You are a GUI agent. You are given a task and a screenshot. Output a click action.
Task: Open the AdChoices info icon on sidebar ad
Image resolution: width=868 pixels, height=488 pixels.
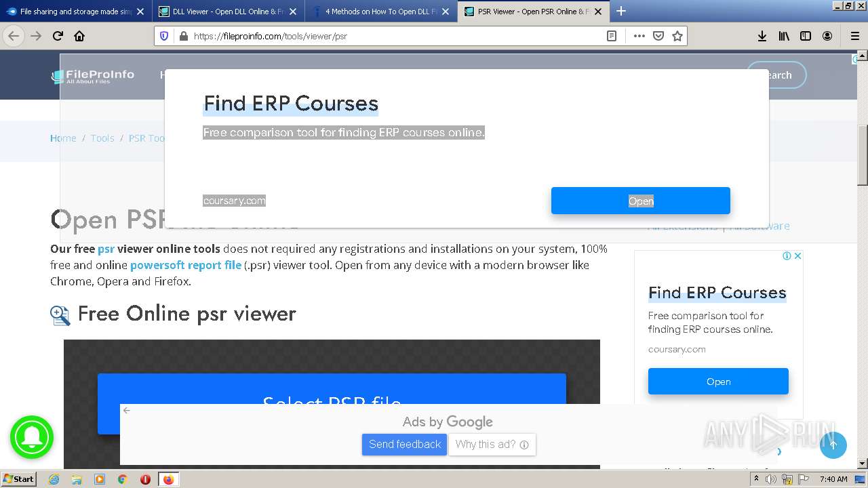point(787,256)
